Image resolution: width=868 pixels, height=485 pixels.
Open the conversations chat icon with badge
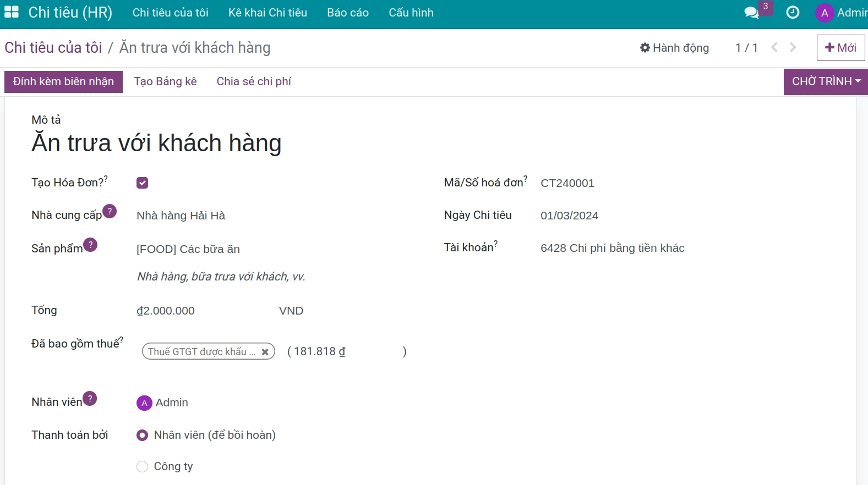(752, 12)
